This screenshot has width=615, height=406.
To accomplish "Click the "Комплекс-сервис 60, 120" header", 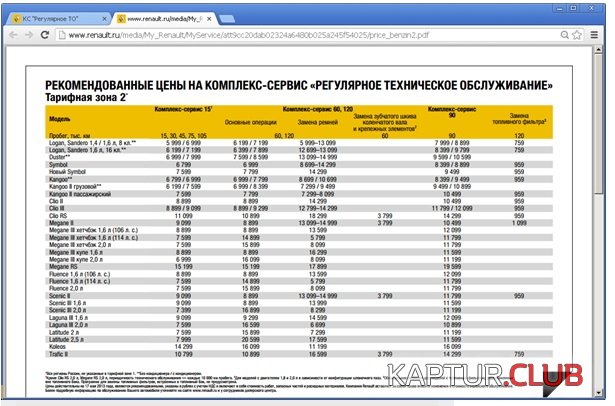I will pos(318,109).
